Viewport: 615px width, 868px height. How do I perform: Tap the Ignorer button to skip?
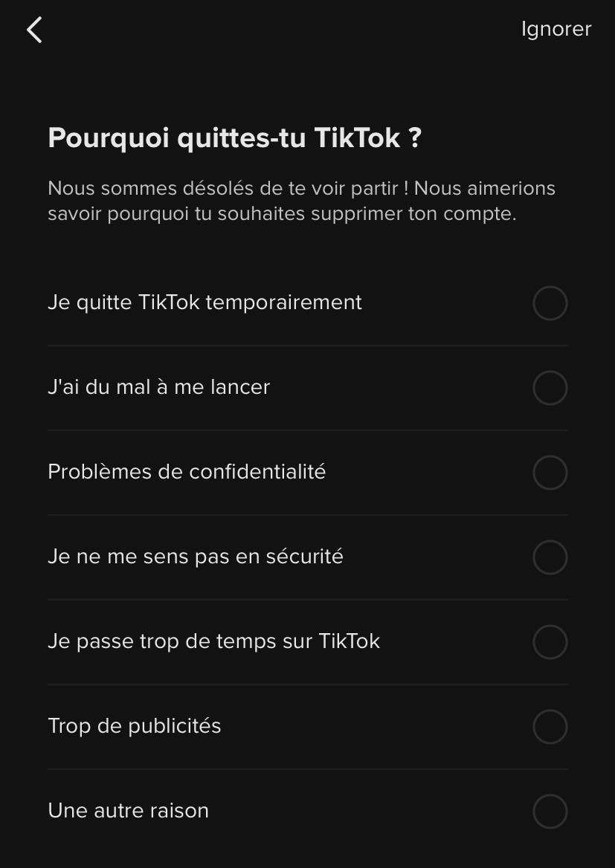[556, 29]
